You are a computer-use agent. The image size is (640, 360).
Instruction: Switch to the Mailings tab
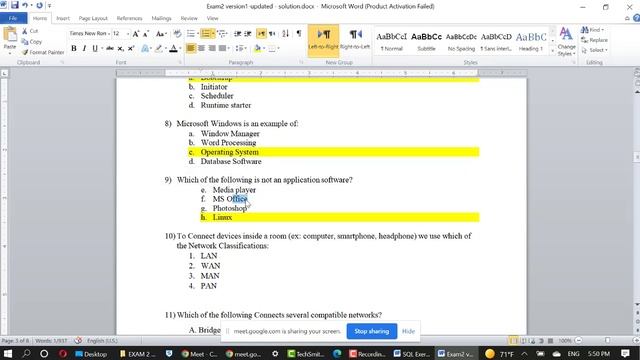pyautogui.click(x=161, y=18)
